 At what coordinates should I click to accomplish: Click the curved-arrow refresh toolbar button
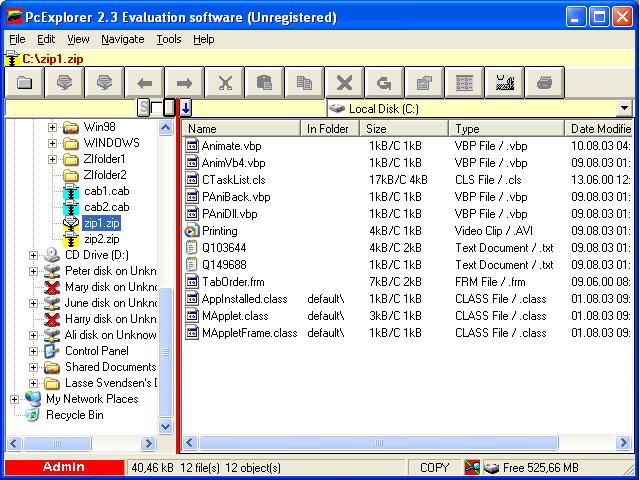coord(384,83)
